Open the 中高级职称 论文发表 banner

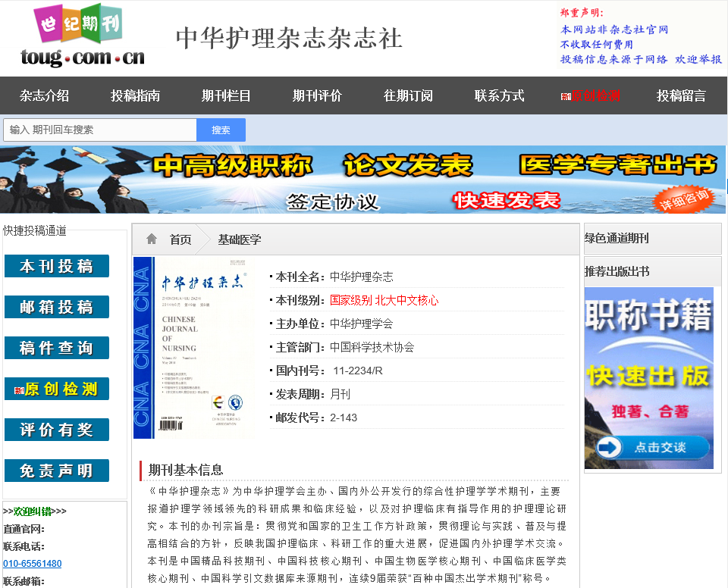362,180
